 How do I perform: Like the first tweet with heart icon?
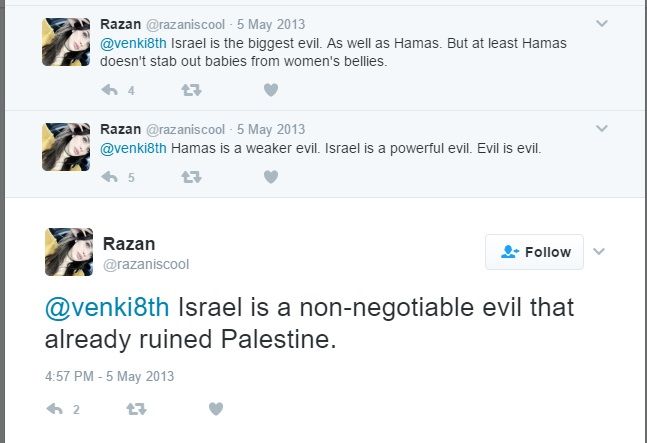tap(270, 90)
